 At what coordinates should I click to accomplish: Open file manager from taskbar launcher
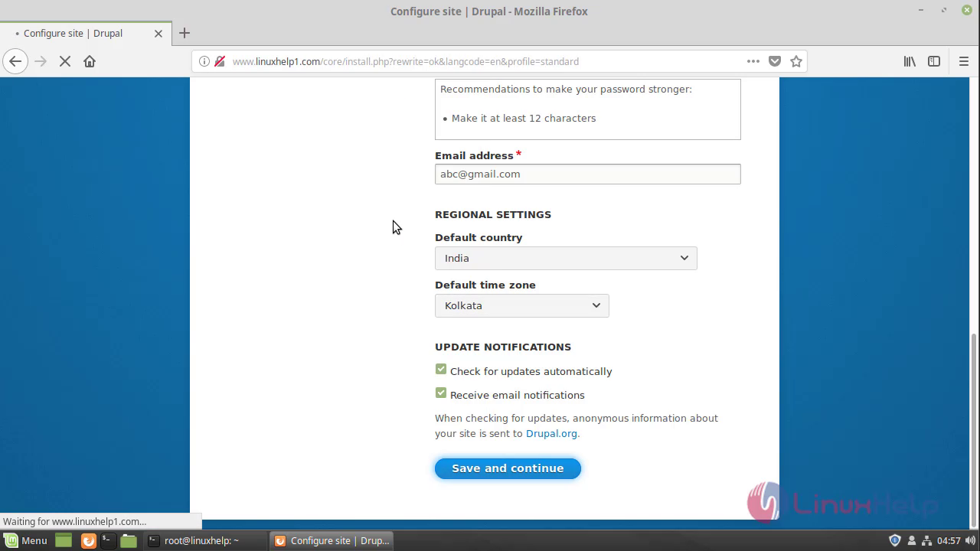pos(129,540)
